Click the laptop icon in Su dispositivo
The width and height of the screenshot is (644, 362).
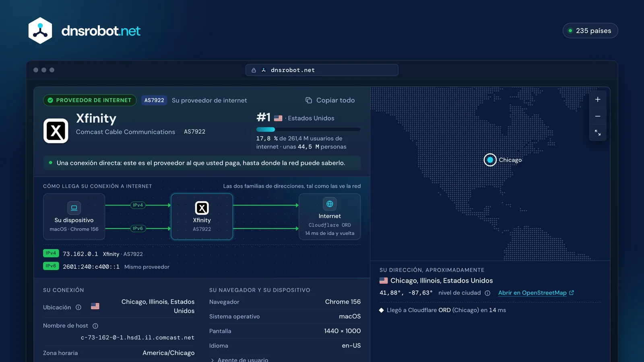point(74,208)
